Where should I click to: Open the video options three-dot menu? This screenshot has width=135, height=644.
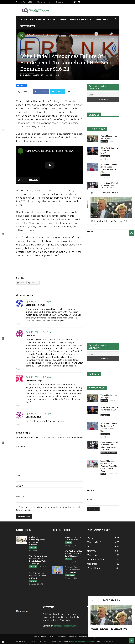[x=78, y=151]
